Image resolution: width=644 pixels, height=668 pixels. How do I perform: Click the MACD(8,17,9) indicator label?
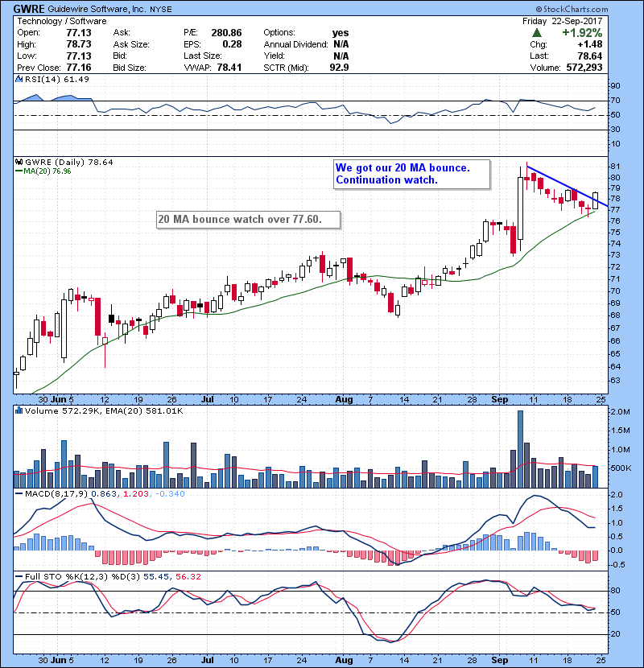[56, 494]
